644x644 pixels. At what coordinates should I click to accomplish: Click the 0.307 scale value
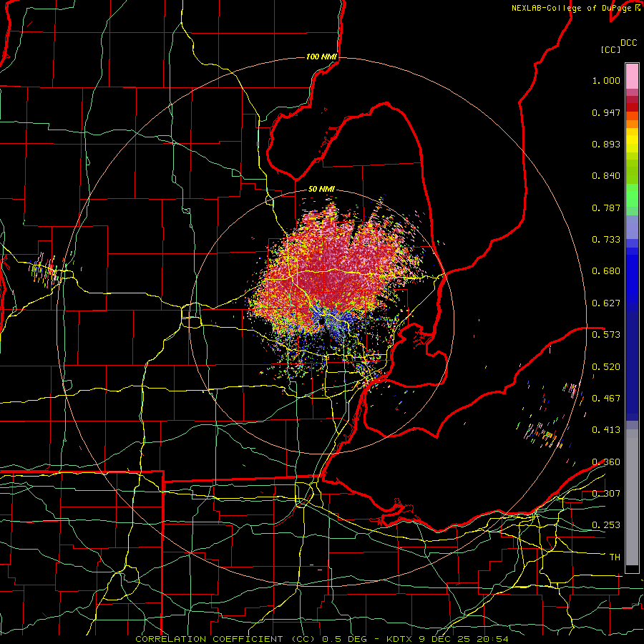click(606, 493)
